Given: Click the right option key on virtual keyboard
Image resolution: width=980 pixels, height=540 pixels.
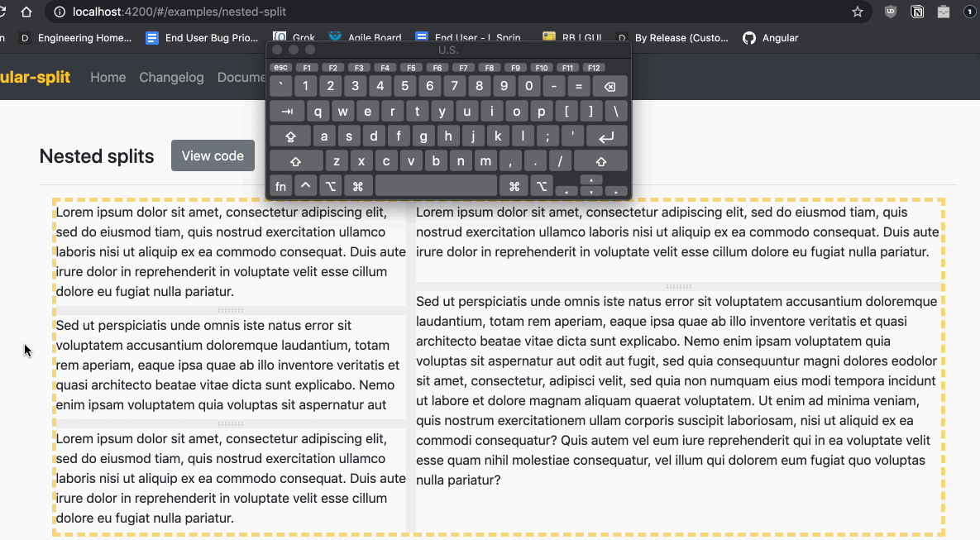Looking at the screenshot, I should [542, 186].
